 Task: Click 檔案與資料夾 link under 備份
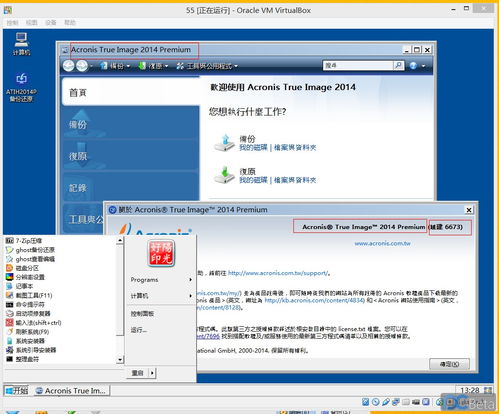295,147
